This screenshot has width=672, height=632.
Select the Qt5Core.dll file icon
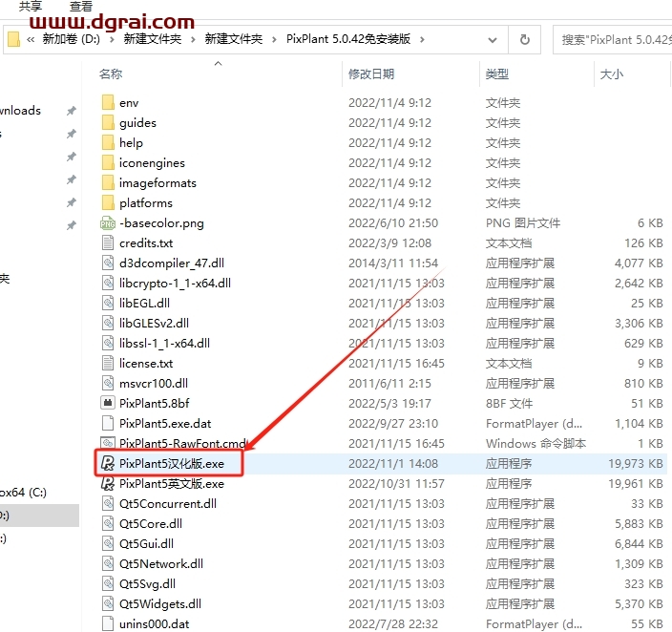[x=108, y=524]
